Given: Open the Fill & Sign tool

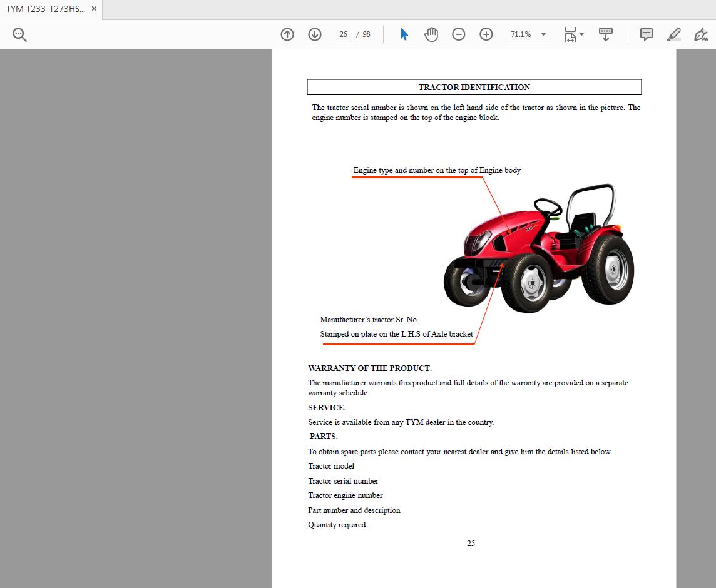Looking at the screenshot, I should coord(701,34).
